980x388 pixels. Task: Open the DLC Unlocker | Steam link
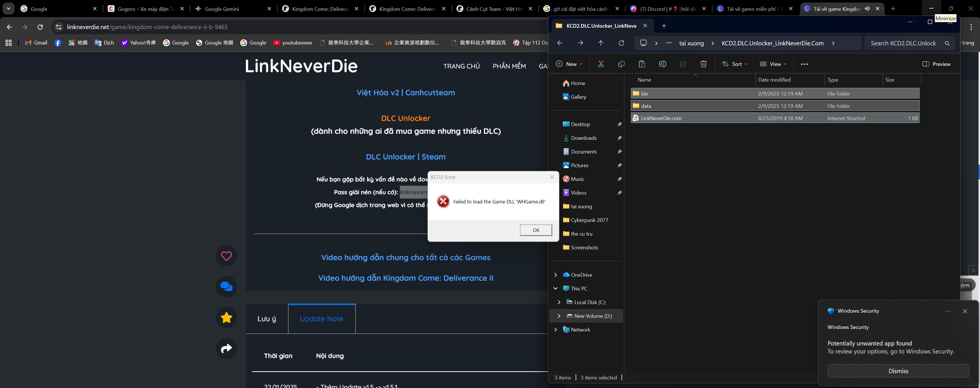point(406,157)
